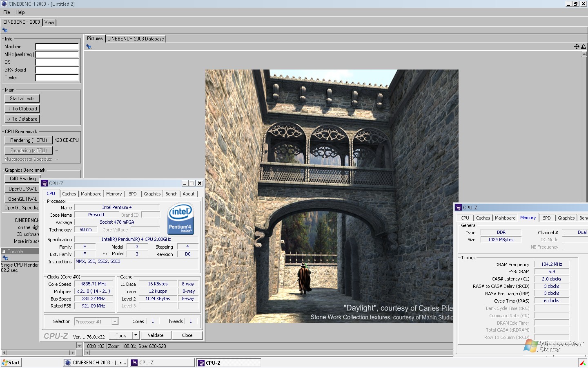Open Memory tab in front CPU-Z window
The width and height of the screenshot is (588, 368).
pyautogui.click(x=114, y=194)
